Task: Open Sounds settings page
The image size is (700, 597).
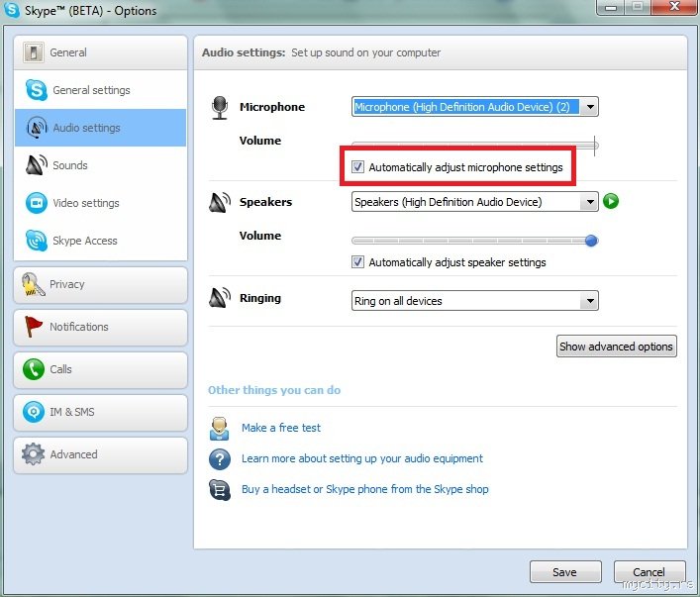Action: [x=100, y=165]
